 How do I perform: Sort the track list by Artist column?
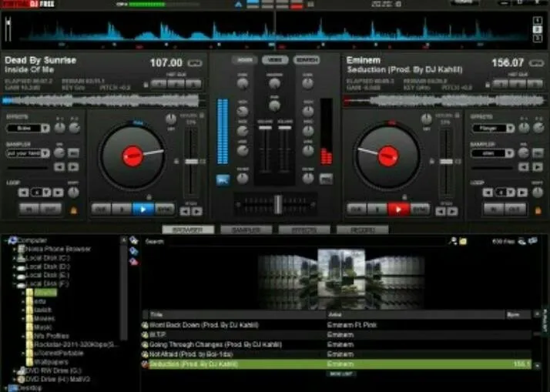point(415,314)
